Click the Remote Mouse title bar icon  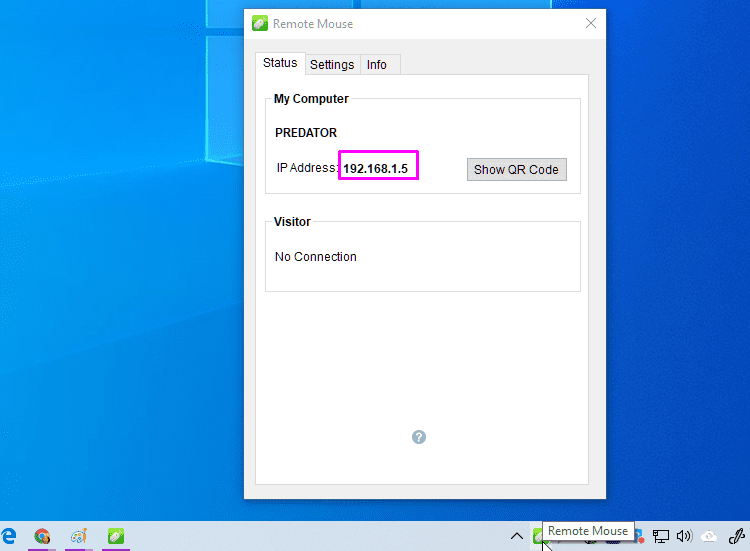[x=260, y=23]
